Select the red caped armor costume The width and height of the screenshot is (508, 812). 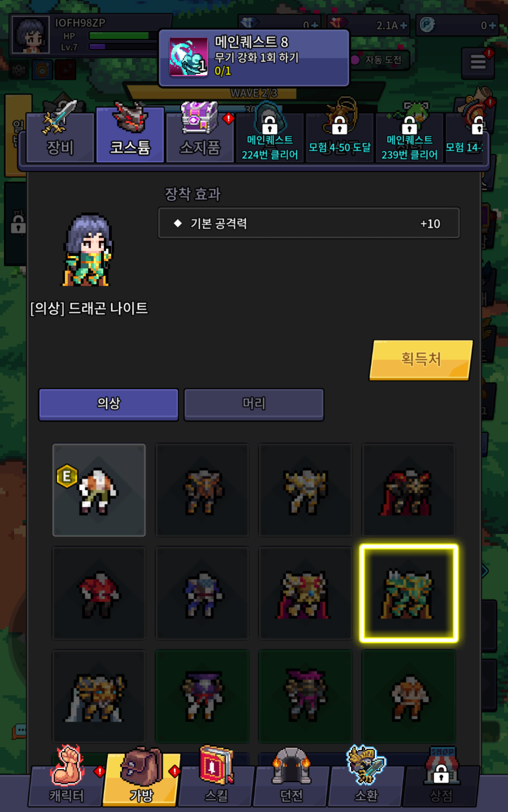pyautogui.click(x=409, y=490)
